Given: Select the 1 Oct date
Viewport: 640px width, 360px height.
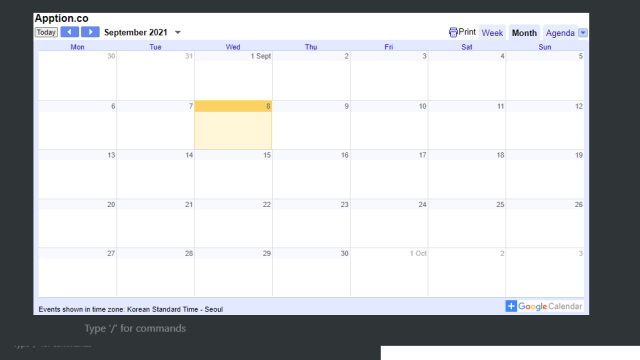Looking at the screenshot, I should click(x=418, y=253).
